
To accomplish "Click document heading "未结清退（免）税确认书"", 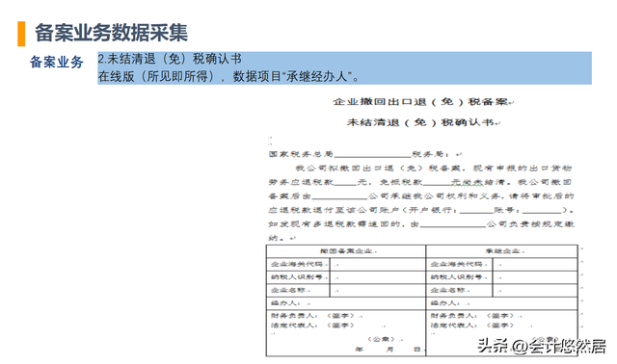I will [420, 122].
